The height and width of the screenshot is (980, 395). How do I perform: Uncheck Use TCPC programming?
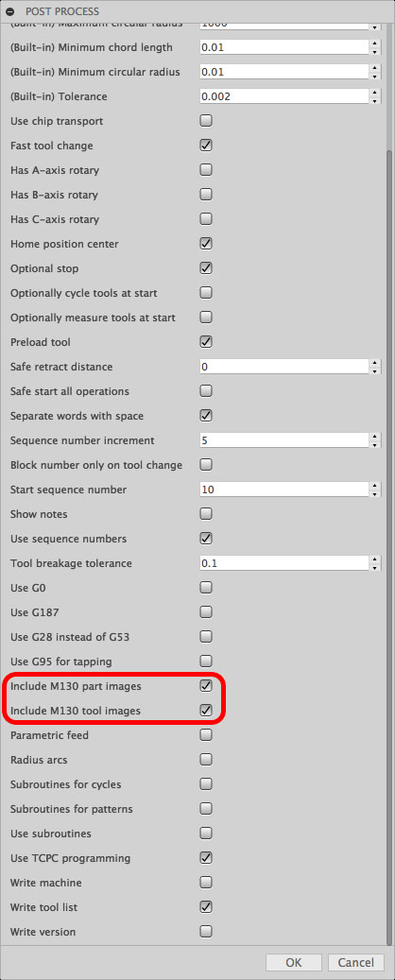(206, 857)
